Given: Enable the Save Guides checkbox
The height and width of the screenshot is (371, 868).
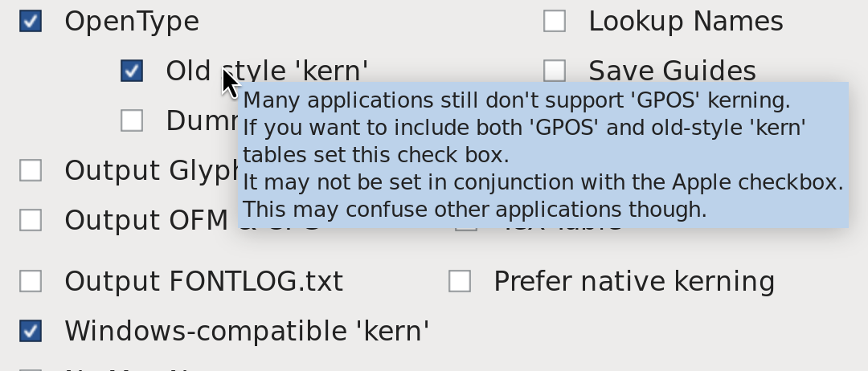Looking at the screenshot, I should pyautogui.click(x=555, y=71).
